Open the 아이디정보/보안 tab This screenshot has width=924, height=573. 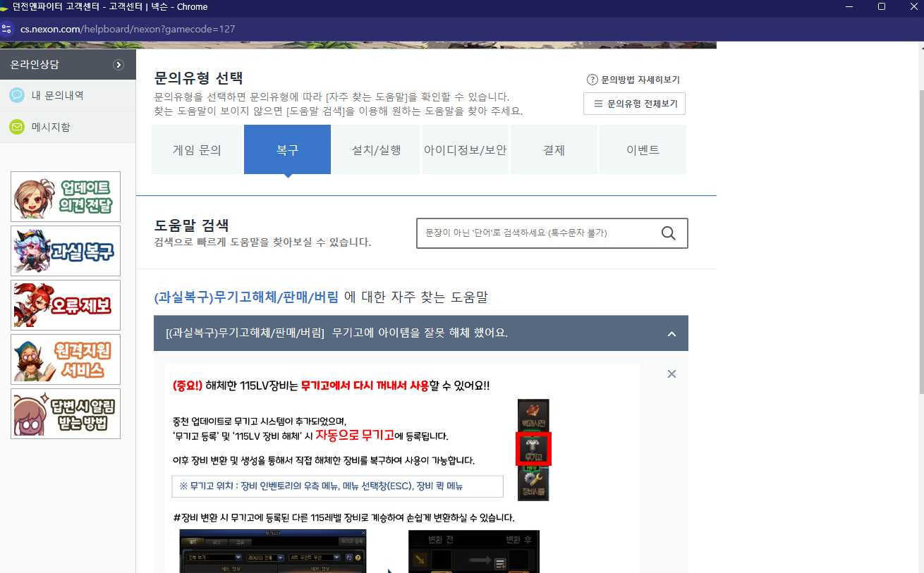point(465,150)
